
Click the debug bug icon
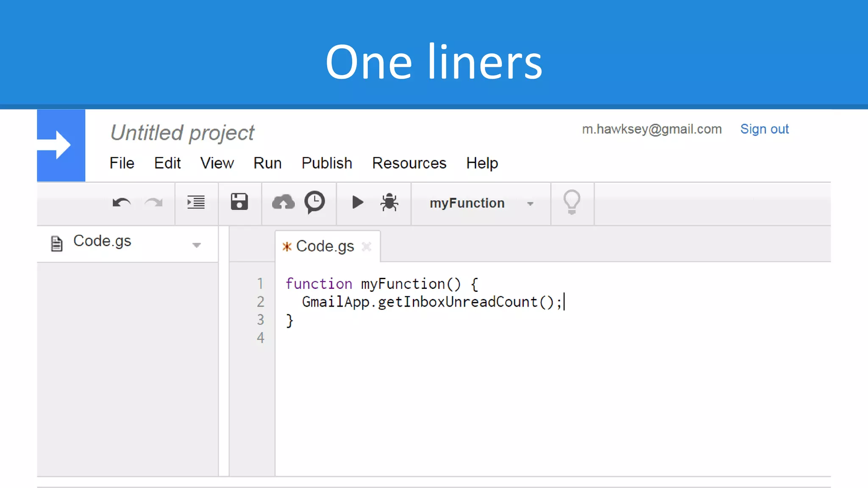pos(389,202)
